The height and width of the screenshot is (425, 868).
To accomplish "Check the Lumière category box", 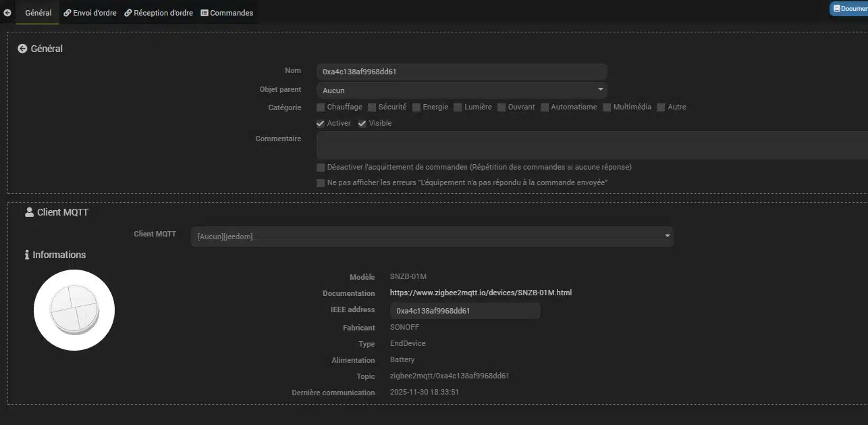I will (x=458, y=107).
